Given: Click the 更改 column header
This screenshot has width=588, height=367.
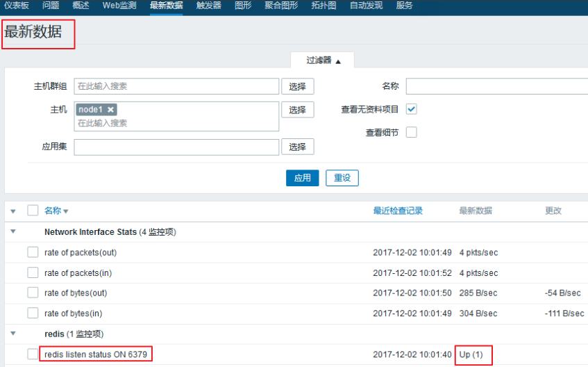Looking at the screenshot, I should pyautogui.click(x=553, y=211).
